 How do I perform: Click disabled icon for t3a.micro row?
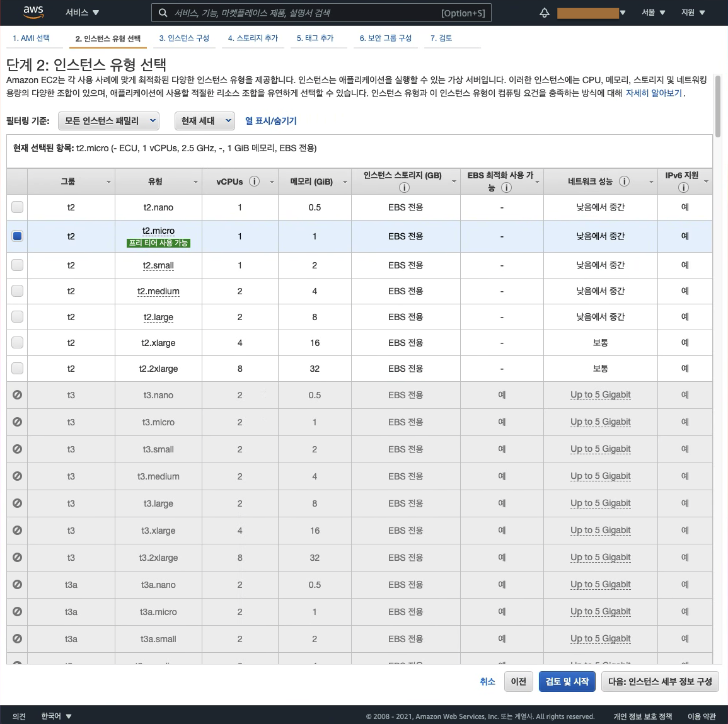(17, 612)
